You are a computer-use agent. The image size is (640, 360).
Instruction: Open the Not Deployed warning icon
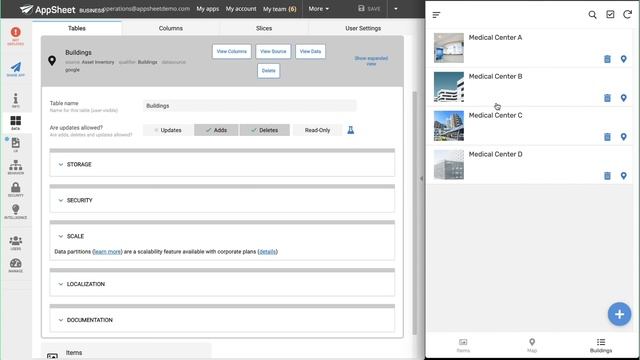tap(16, 36)
